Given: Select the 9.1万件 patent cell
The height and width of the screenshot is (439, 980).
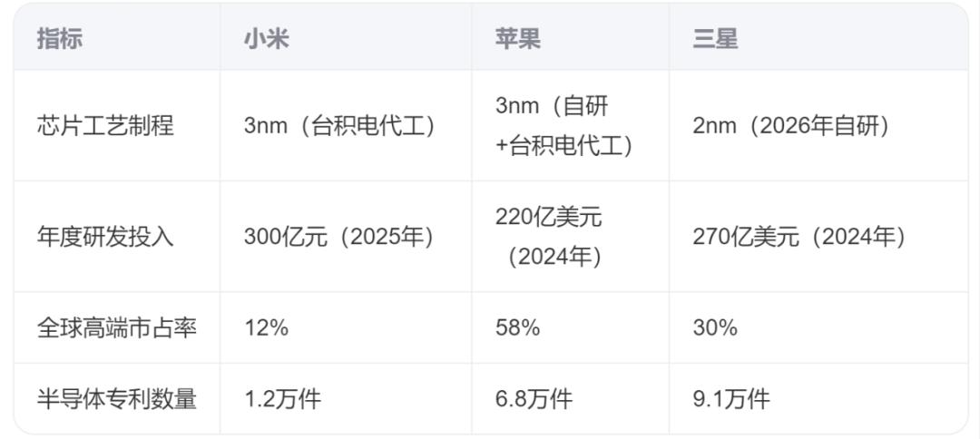Looking at the screenshot, I should pyautogui.click(x=731, y=399).
